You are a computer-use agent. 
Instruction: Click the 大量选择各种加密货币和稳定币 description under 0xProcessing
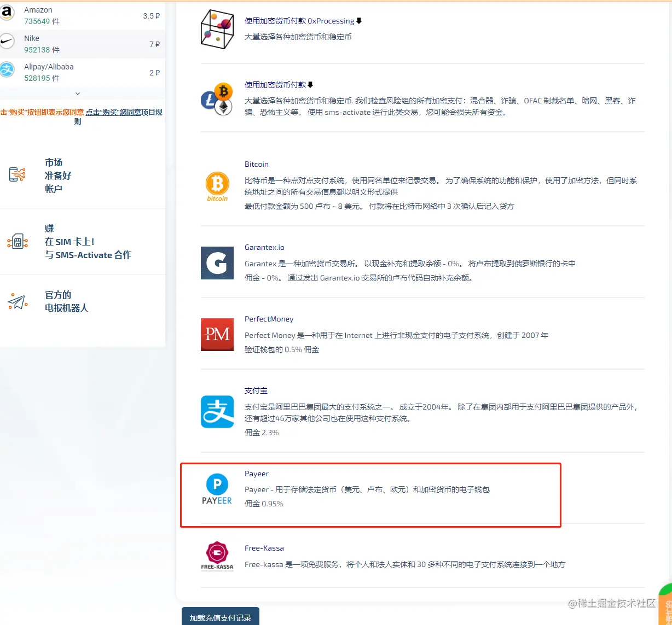point(298,37)
